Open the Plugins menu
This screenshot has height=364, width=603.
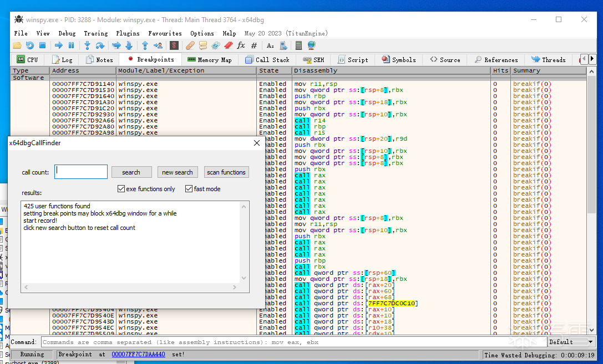128,33
